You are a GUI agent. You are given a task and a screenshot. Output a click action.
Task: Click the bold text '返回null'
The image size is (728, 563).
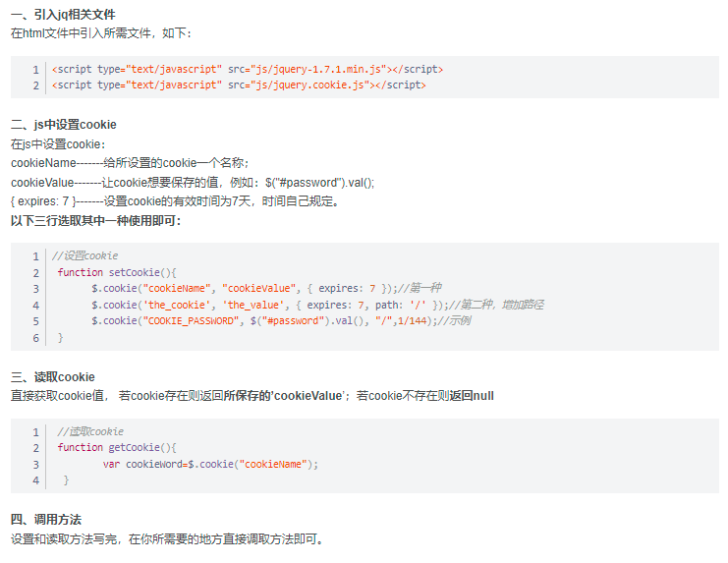coord(472,396)
